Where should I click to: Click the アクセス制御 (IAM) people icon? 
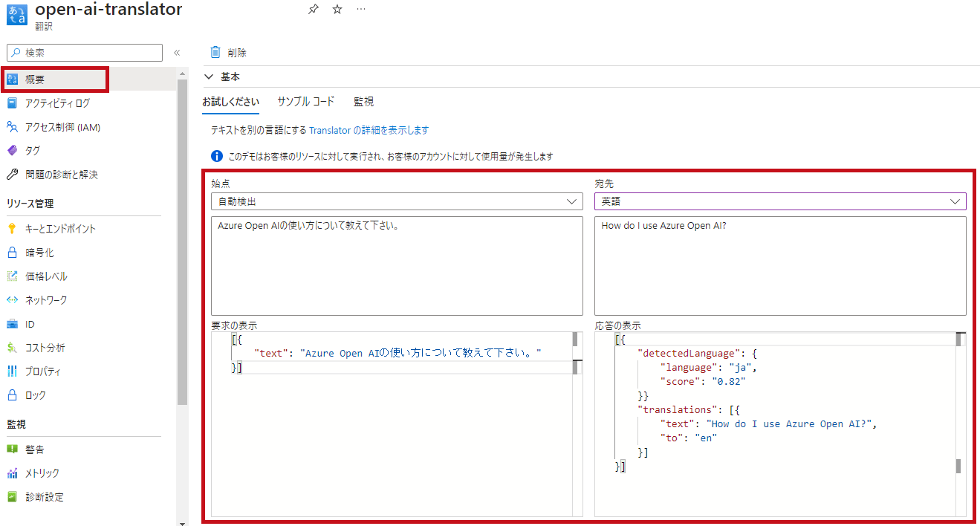pos(12,127)
